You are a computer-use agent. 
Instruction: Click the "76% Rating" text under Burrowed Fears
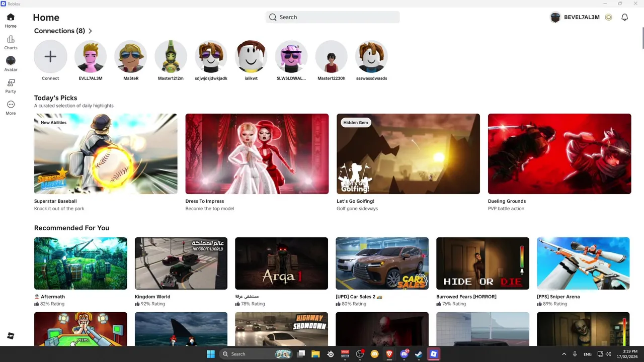pos(454,304)
